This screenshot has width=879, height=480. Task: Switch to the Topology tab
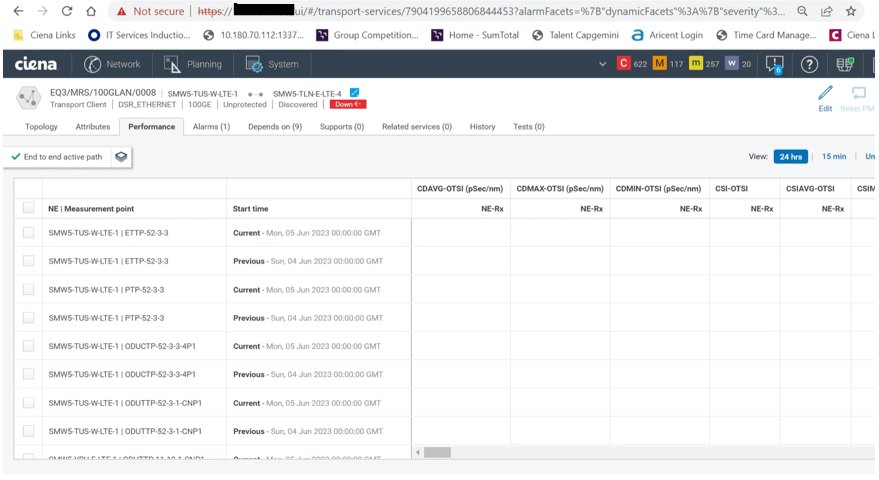click(41, 127)
